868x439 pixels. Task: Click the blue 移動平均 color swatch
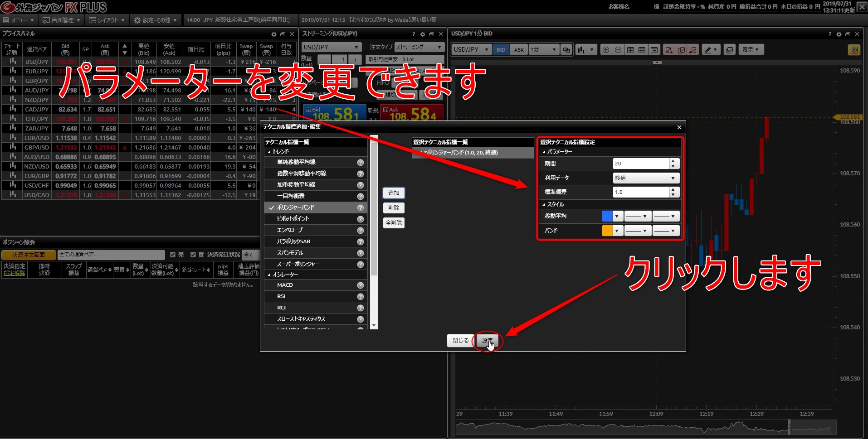(x=607, y=217)
